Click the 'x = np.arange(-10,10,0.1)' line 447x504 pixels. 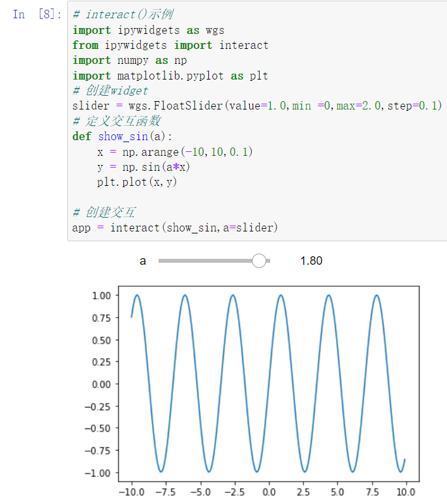(x=175, y=152)
